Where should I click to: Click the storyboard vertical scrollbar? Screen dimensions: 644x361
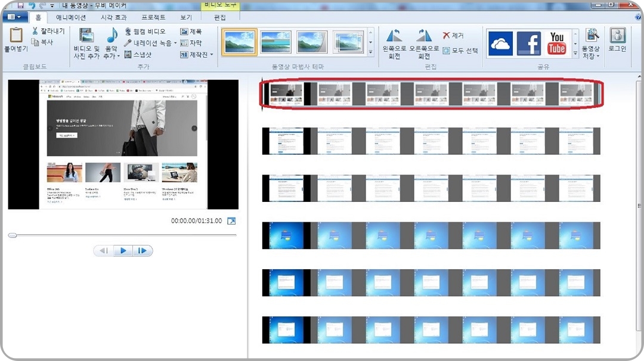639,205
